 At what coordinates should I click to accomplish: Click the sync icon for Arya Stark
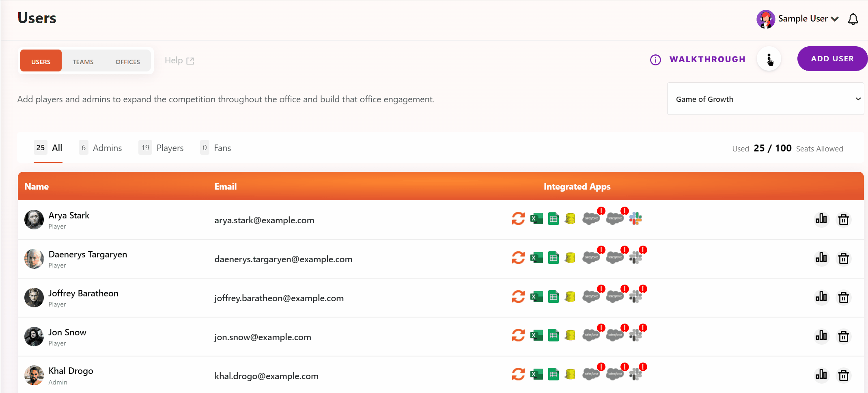tap(518, 218)
